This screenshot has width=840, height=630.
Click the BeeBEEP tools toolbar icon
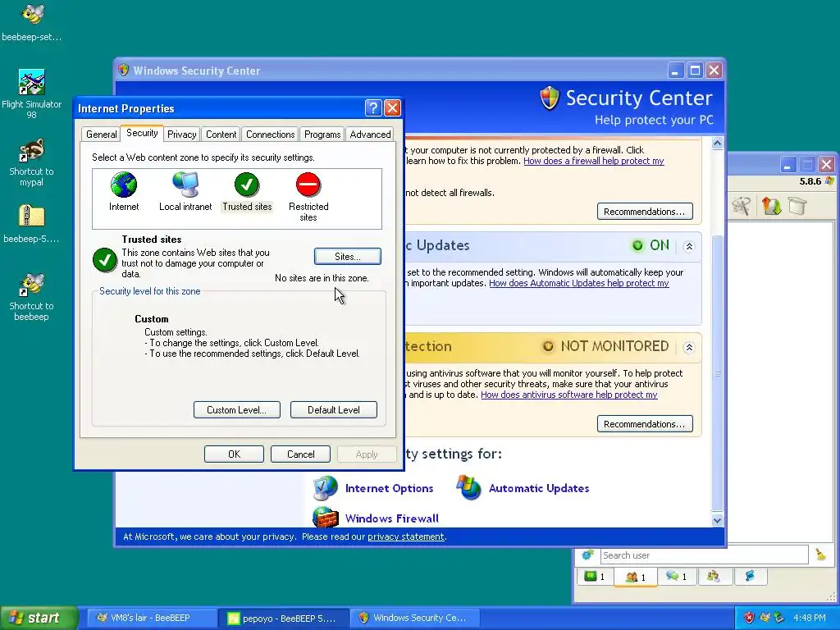[x=742, y=206]
